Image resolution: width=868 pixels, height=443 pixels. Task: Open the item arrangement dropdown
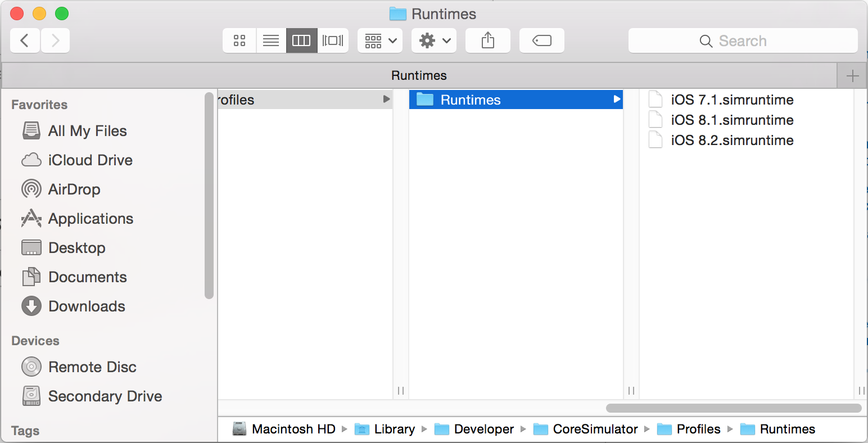380,40
